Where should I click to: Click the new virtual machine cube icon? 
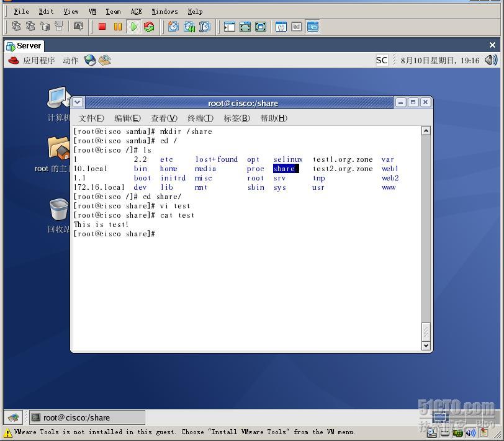coord(45,26)
